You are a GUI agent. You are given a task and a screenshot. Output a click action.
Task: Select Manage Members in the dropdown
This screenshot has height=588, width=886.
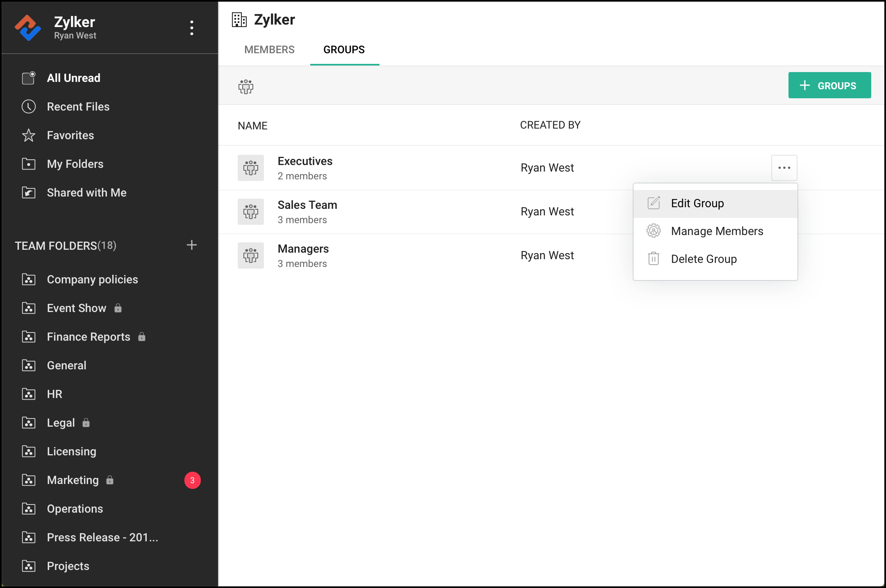pos(717,231)
